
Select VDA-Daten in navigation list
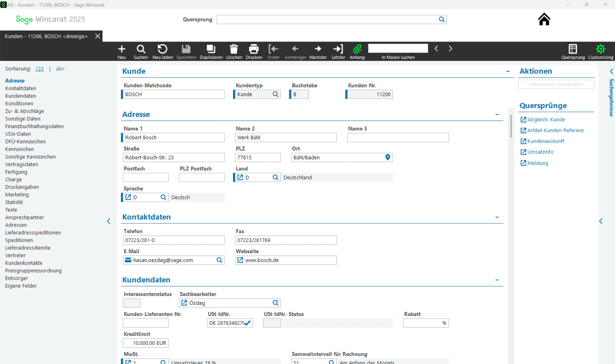click(x=18, y=134)
